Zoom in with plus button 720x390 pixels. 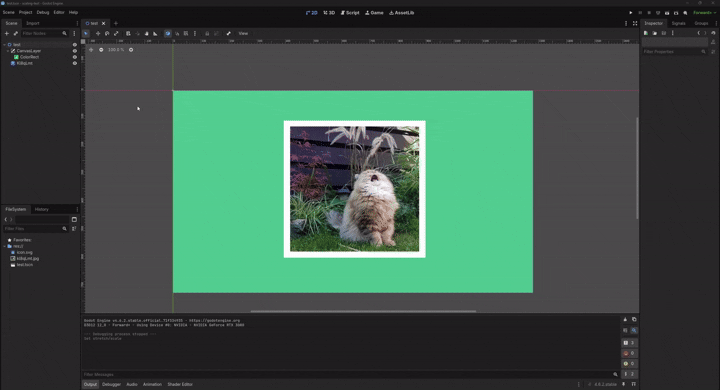[131, 50]
